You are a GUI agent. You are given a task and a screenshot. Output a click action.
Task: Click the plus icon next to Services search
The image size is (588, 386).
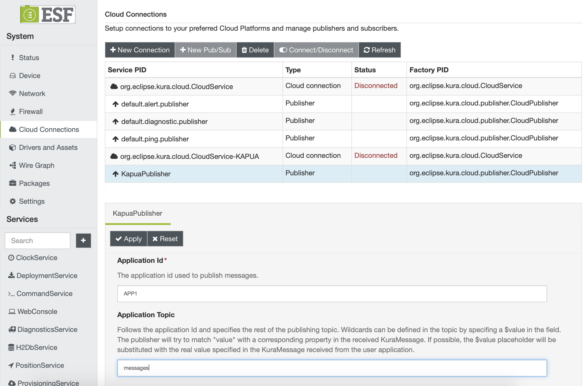point(83,240)
